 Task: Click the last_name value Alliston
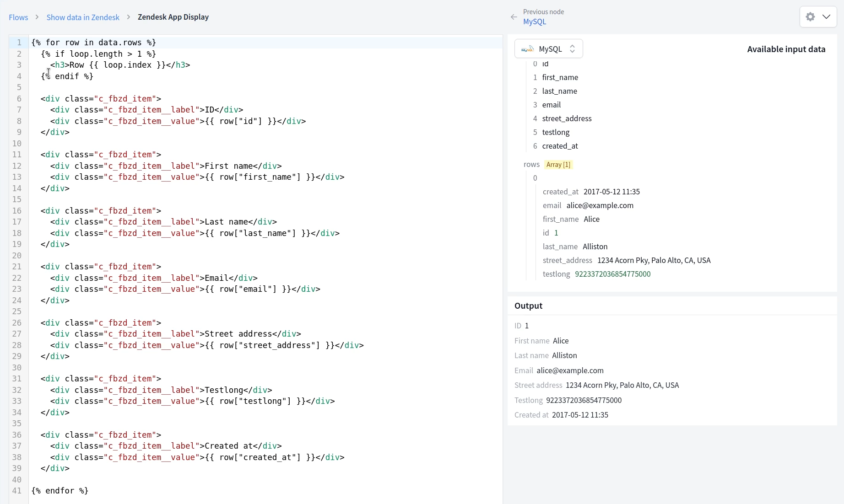pos(595,247)
